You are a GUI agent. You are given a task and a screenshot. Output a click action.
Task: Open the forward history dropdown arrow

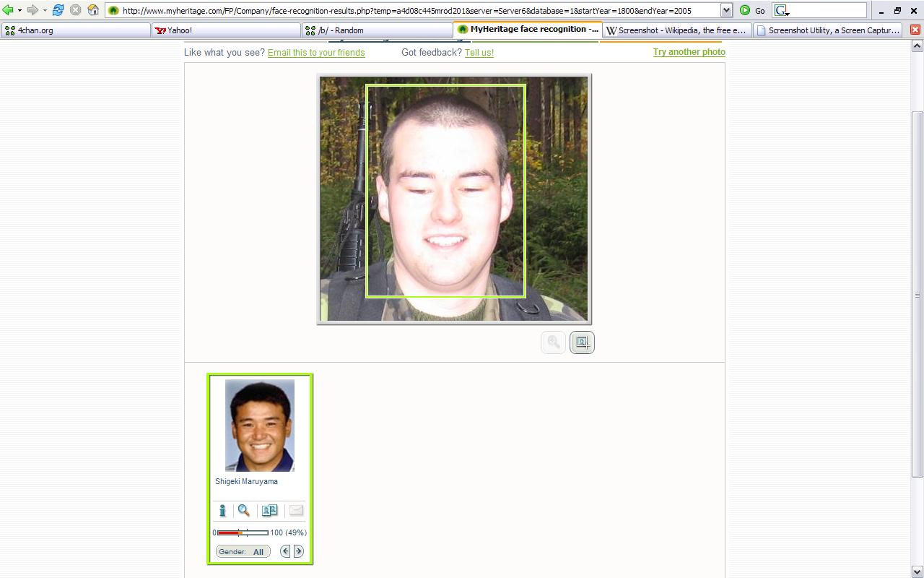(45, 10)
